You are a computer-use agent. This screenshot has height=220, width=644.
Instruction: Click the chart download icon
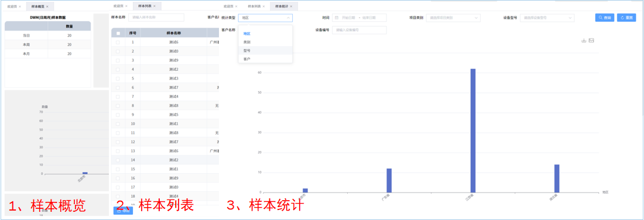pos(584,40)
